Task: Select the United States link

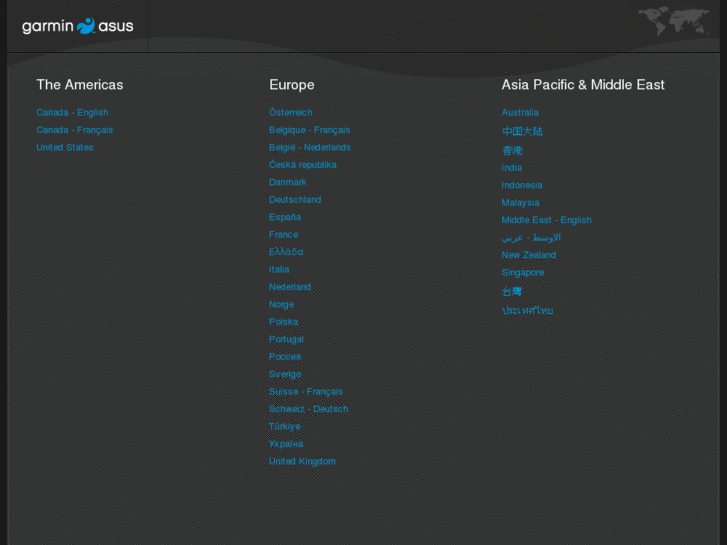Action: click(65, 147)
